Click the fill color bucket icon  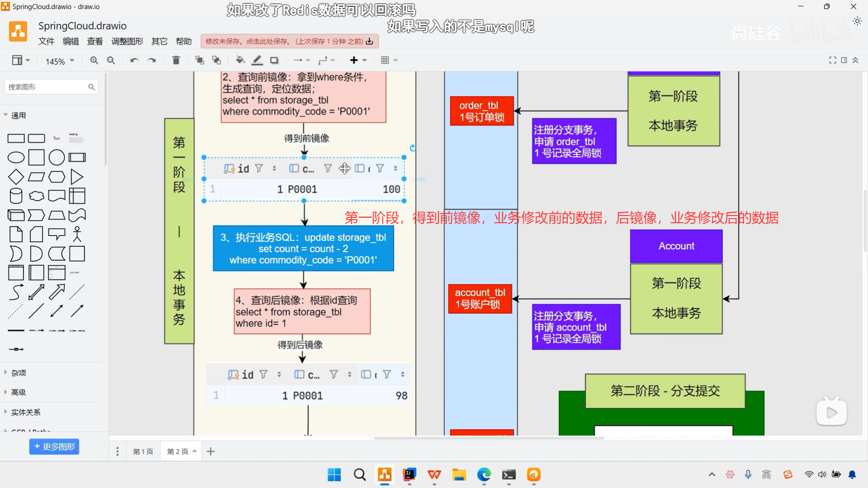point(240,60)
